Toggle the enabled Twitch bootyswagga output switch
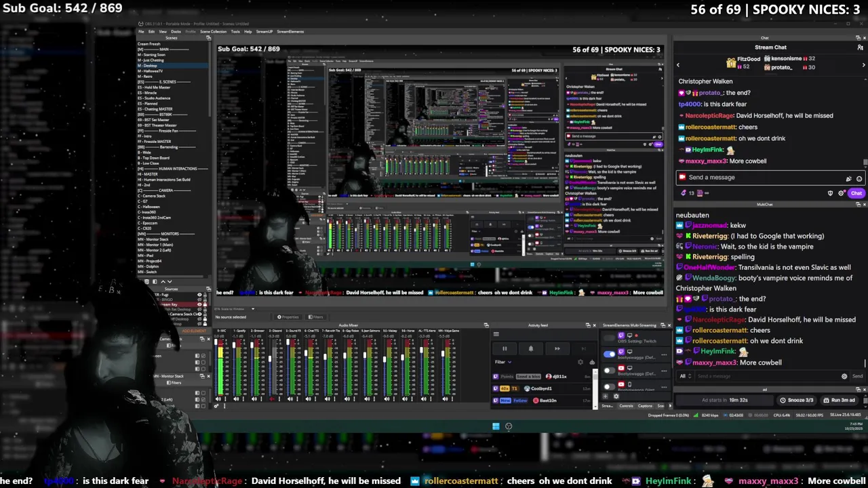The image size is (868, 488). pyautogui.click(x=610, y=354)
